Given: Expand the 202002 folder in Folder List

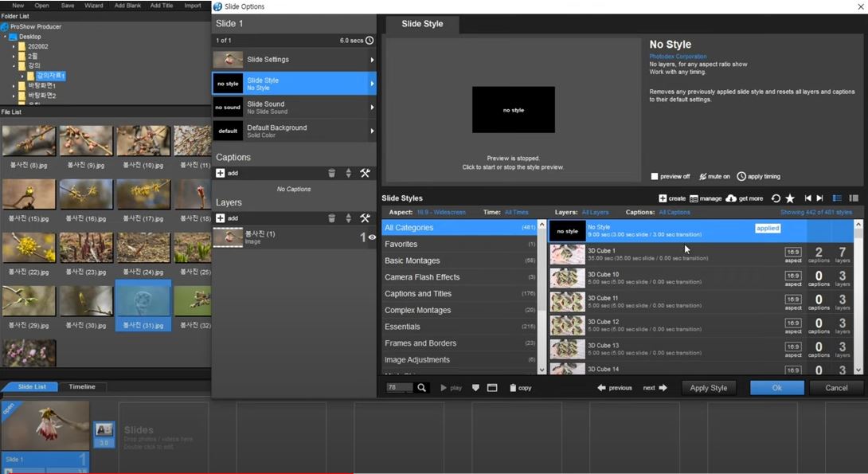Looking at the screenshot, I should pyautogui.click(x=14, y=46).
